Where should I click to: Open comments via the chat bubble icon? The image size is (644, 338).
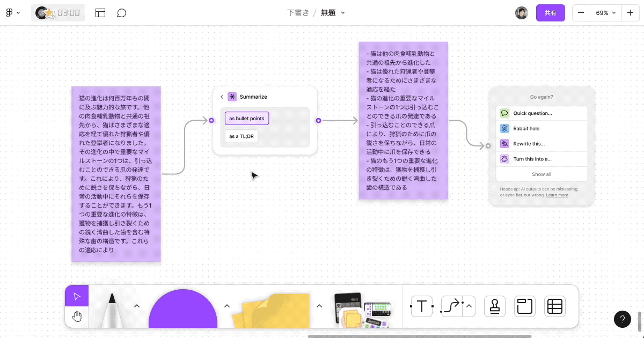[122, 12]
